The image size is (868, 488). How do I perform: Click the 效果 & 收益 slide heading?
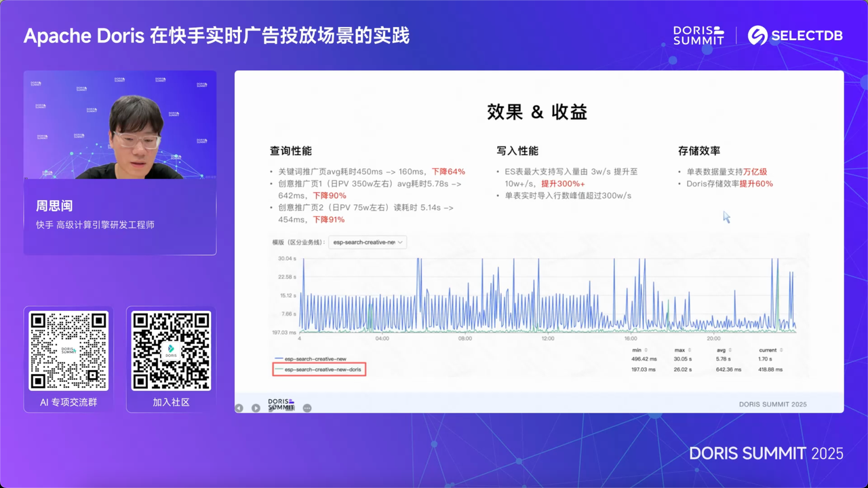(x=536, y=112)
